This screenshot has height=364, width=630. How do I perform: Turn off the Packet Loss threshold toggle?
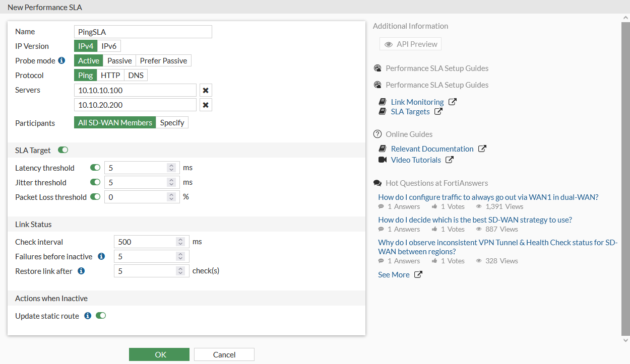click(x=95, y=197)
